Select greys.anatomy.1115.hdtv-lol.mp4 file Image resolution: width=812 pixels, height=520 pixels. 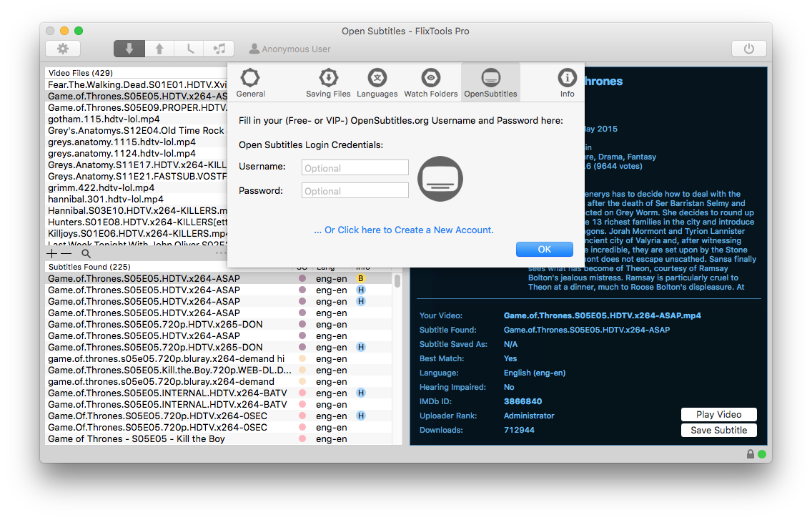[x=137, y=142]
